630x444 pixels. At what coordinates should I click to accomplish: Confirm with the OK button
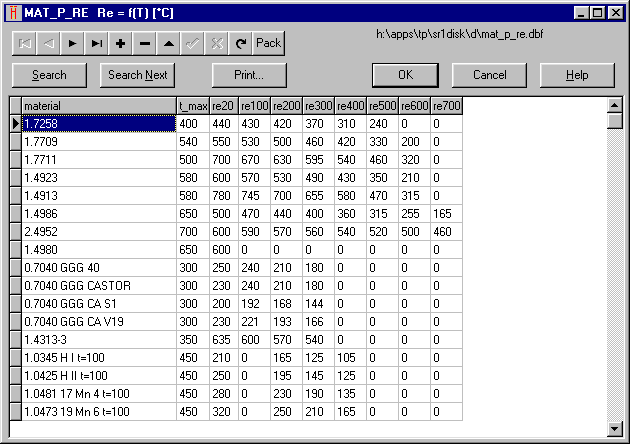point(404,75)
